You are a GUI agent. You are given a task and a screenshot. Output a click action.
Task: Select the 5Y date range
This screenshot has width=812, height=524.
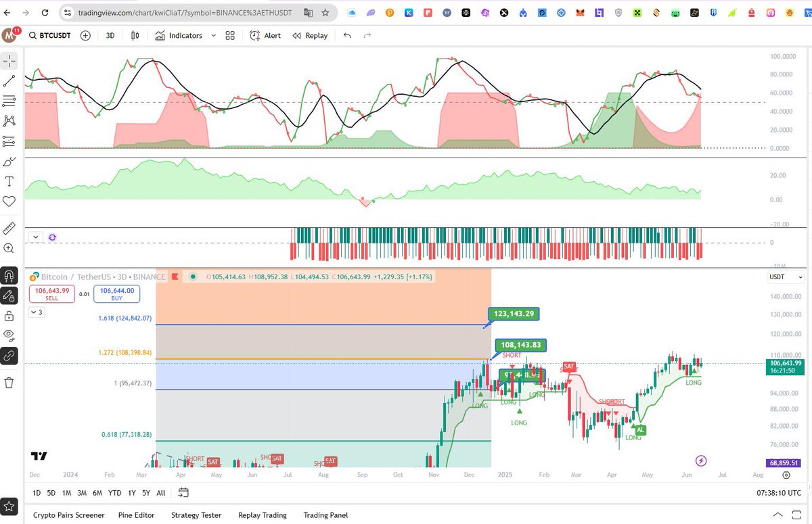(x=146, y=493)
